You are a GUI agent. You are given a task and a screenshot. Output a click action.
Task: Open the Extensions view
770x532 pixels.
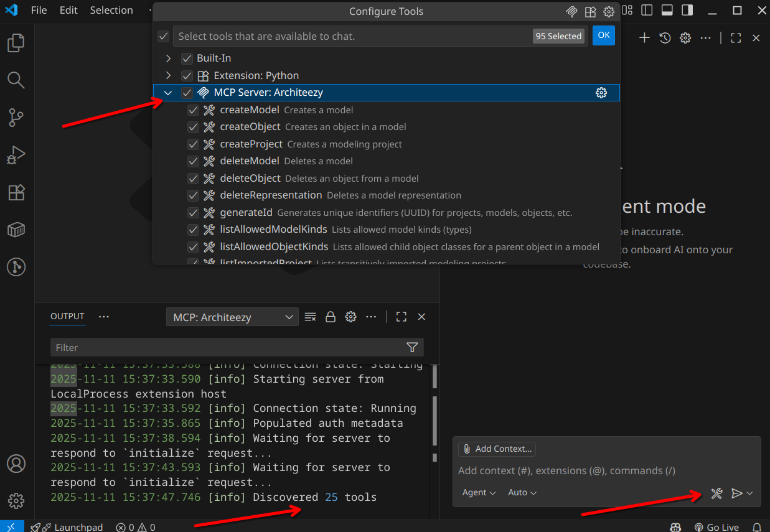[16, 192]
